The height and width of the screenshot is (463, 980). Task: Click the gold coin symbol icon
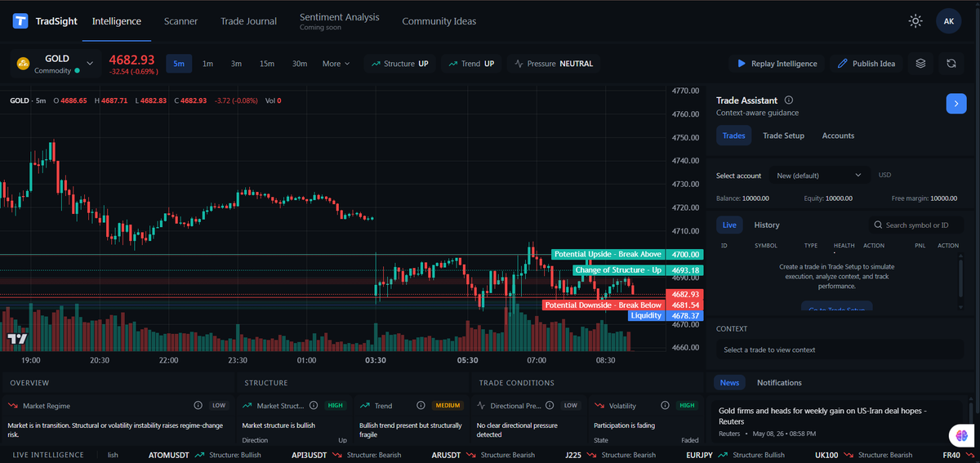[x=24, y=64]
